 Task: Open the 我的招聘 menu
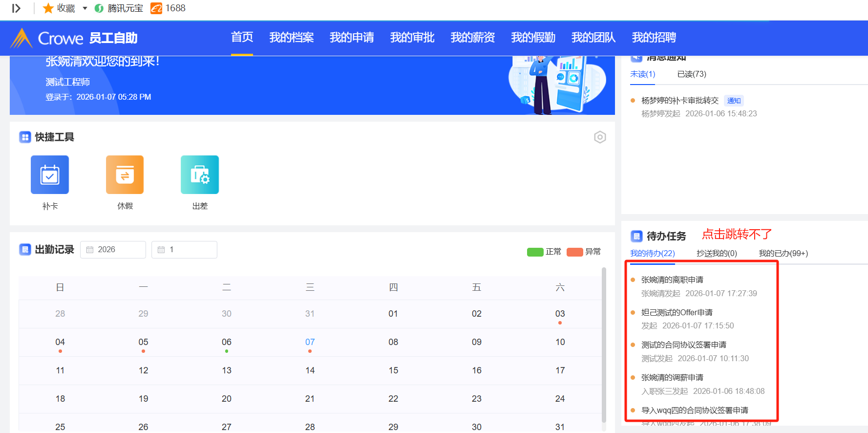[654, 37]
